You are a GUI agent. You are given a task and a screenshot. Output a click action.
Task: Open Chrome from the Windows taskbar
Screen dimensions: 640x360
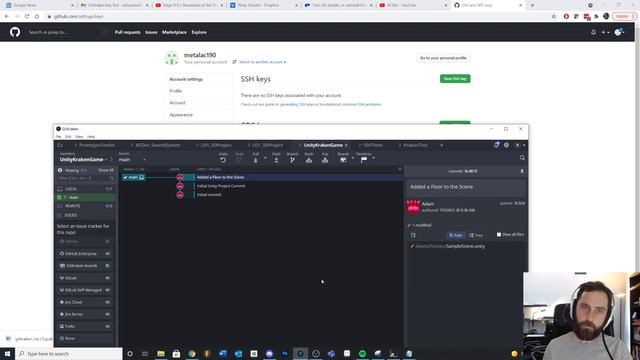pos(192,353)
